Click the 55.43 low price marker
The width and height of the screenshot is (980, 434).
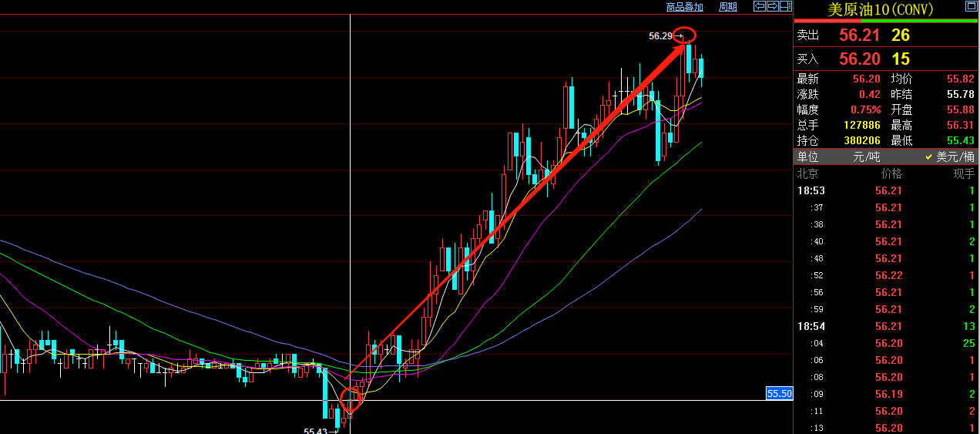[x=316, y=431]
